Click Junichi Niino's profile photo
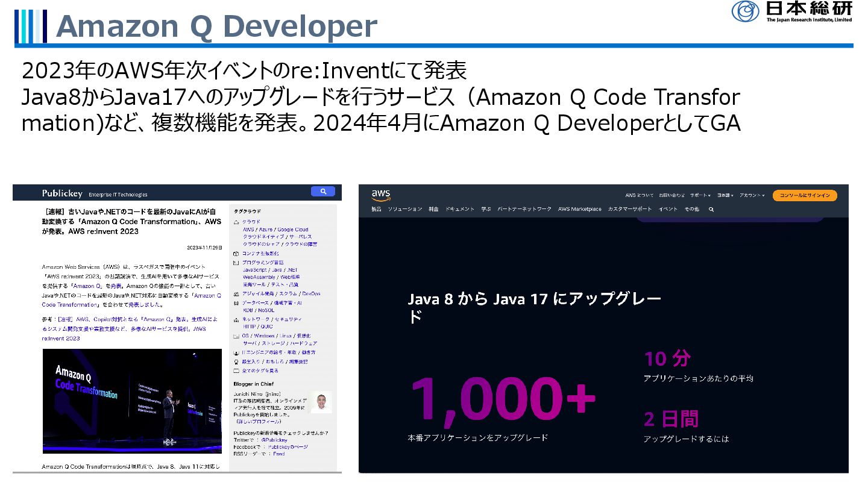 coord(321,402)
